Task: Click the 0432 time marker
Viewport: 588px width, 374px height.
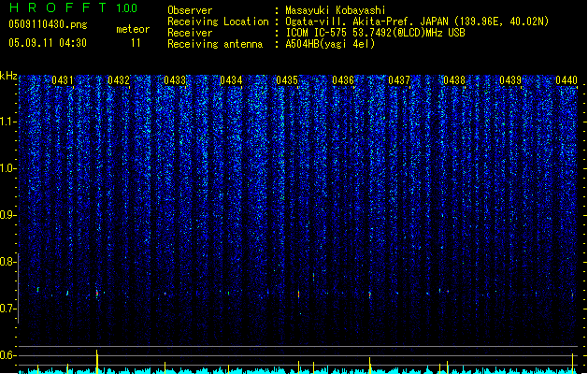Action: pyautogui.click(x=119, y=80)
